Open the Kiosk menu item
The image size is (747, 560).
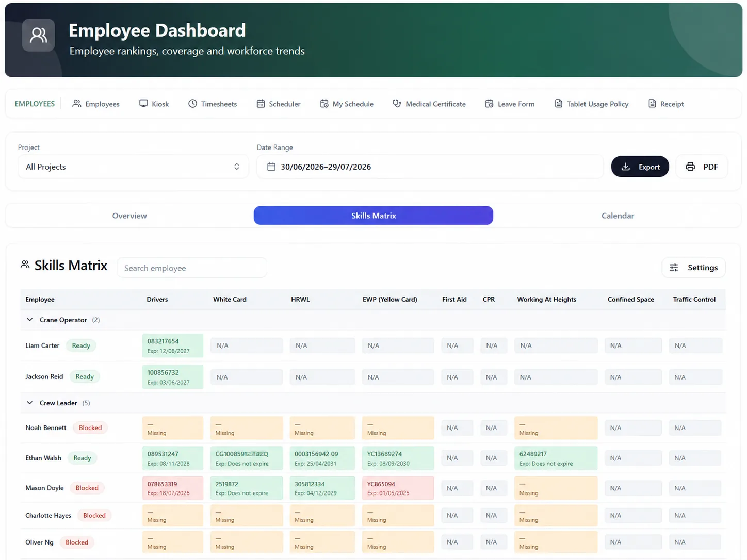tap(154, 104)
